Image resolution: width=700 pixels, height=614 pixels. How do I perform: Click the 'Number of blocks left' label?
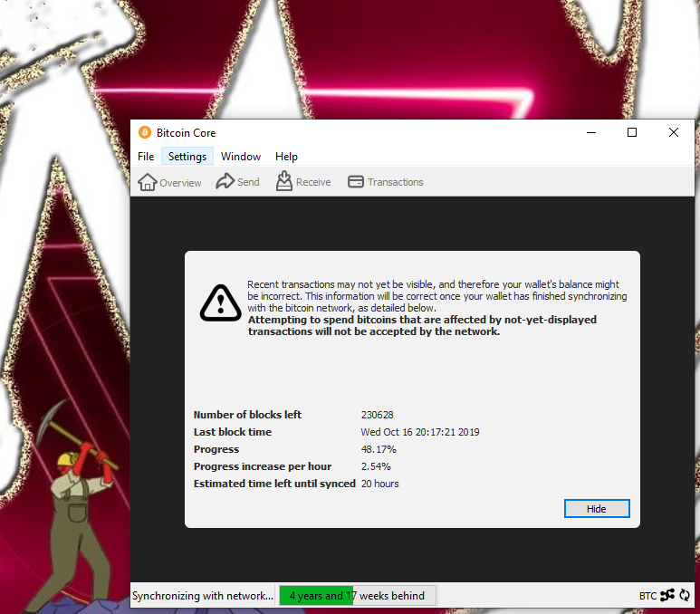click(x=247, y=415)
